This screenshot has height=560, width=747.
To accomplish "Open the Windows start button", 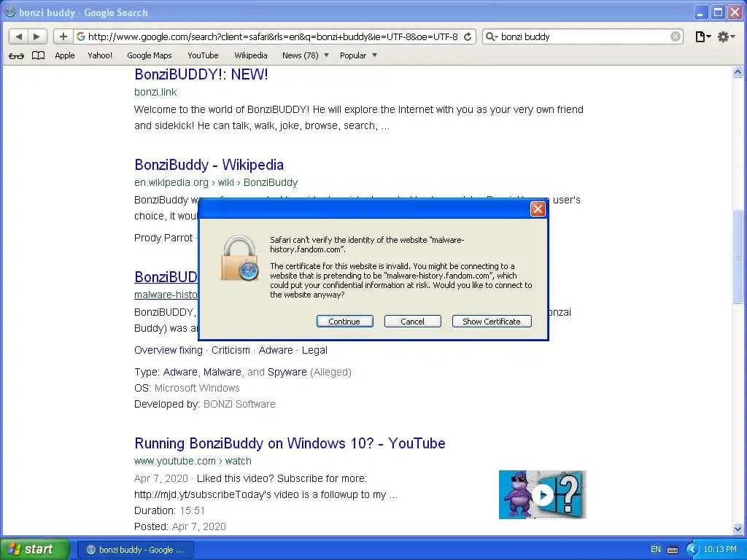I will pos(35,549).
